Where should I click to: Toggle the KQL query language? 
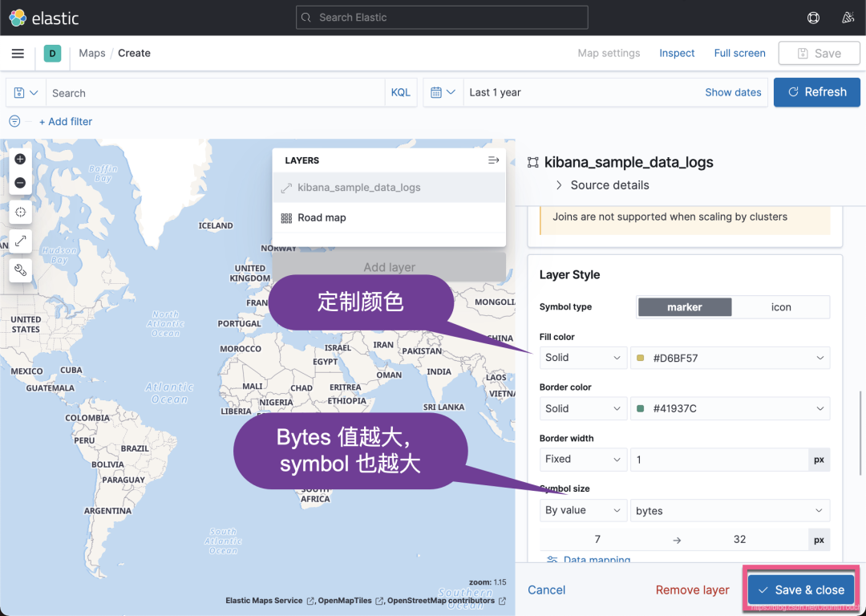tap(400, 92)
